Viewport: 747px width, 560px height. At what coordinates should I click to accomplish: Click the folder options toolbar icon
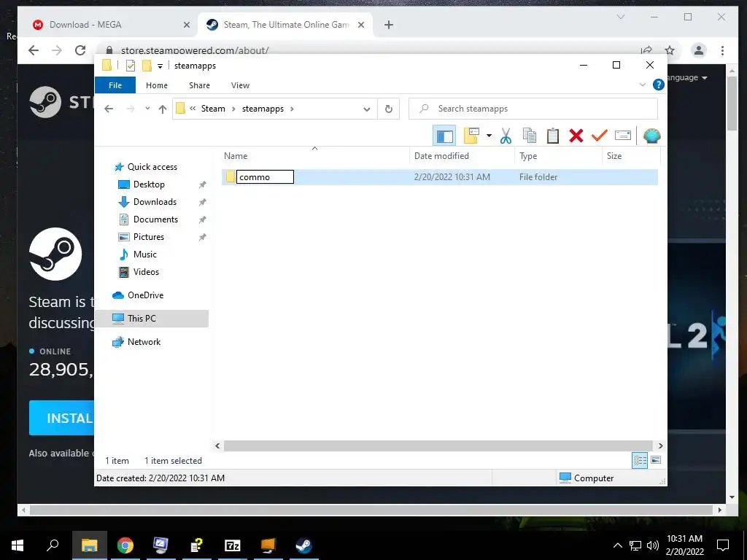coord(471,136)
